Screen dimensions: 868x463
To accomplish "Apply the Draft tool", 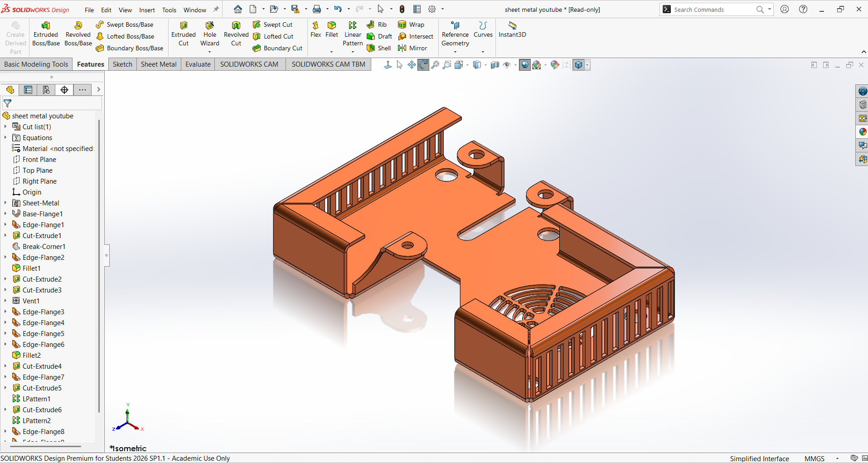I will pos(379,36).
